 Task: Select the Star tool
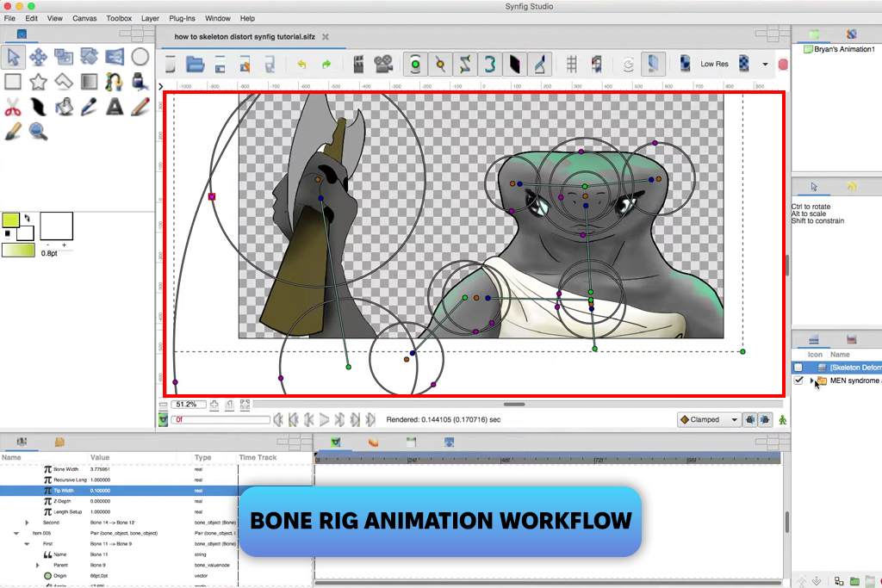[38, 82]
